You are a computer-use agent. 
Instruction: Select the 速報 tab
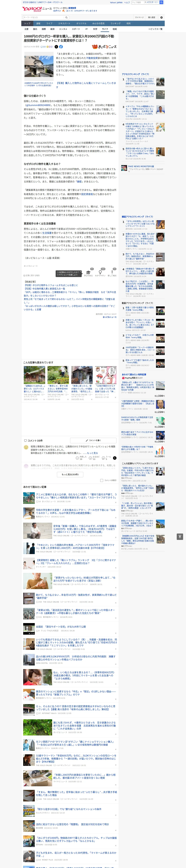(x=38, y=24)
